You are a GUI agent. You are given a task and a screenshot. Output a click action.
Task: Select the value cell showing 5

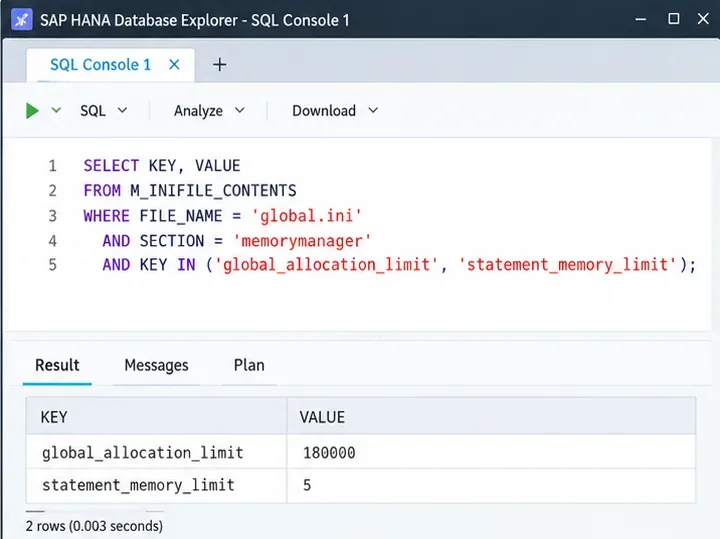(491, 485)
